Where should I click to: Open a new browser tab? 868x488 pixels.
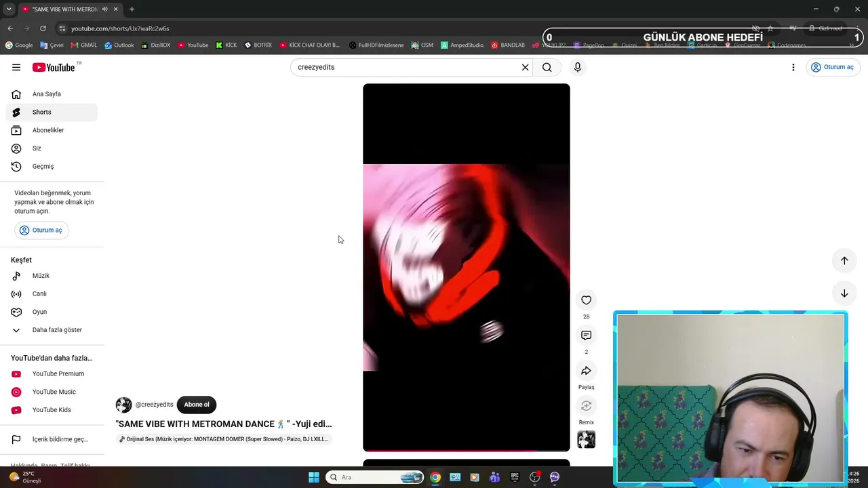click(132, 9)
